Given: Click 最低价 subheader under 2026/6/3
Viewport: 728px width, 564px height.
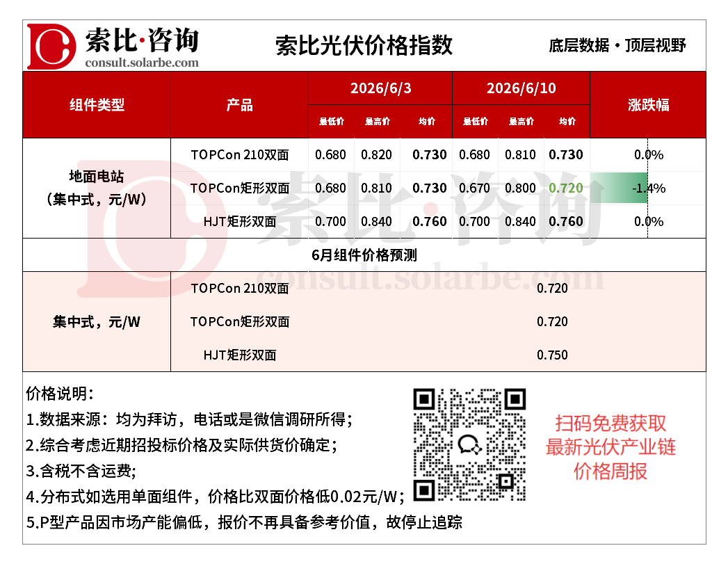Looking at the screenshot, I should [332, 122].
